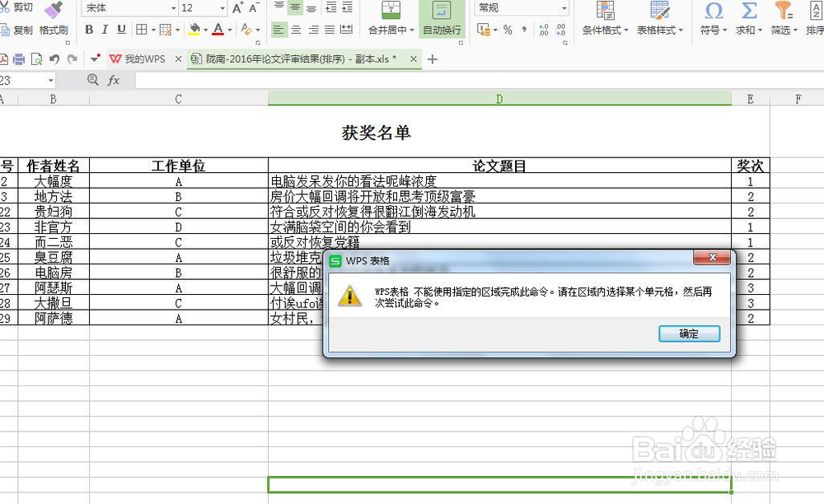Click cell with title 获奖名单
Viewport: 824px width, 504px height.
[377, 133]
